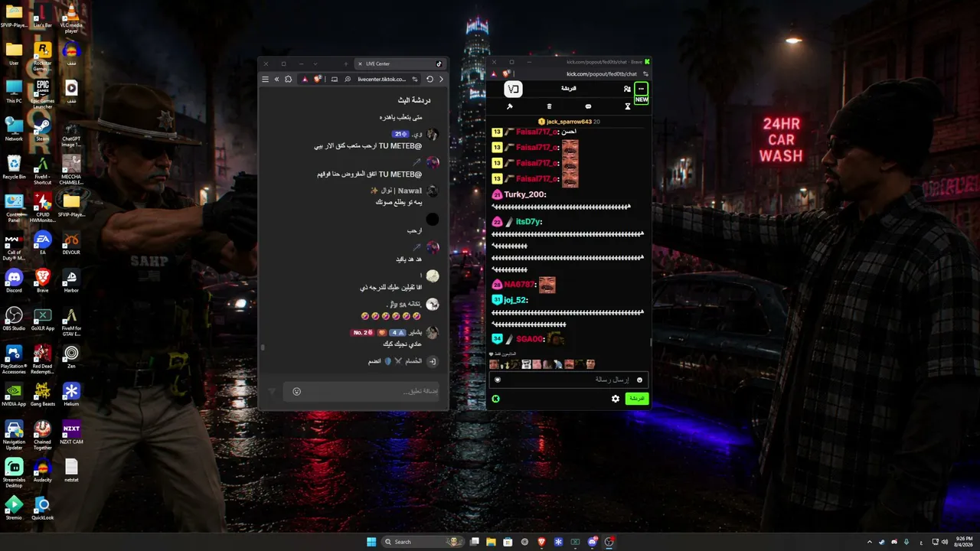The image size is (980, 551).
Task: Open File Explorer from the taskbar
Action: coord(491,542)
